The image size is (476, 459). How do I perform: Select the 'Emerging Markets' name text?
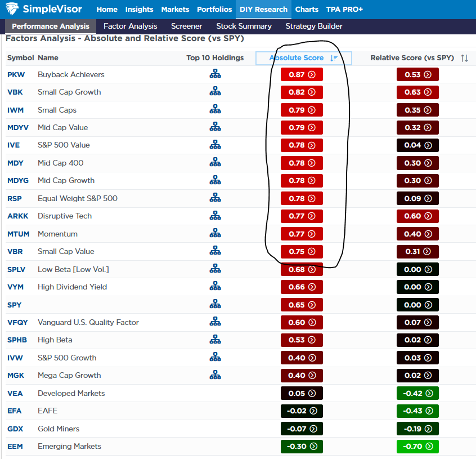(69, 446)
